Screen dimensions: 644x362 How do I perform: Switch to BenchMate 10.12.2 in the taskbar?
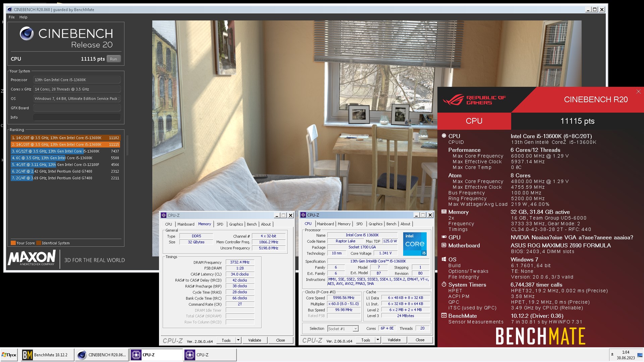coord(47,355)
